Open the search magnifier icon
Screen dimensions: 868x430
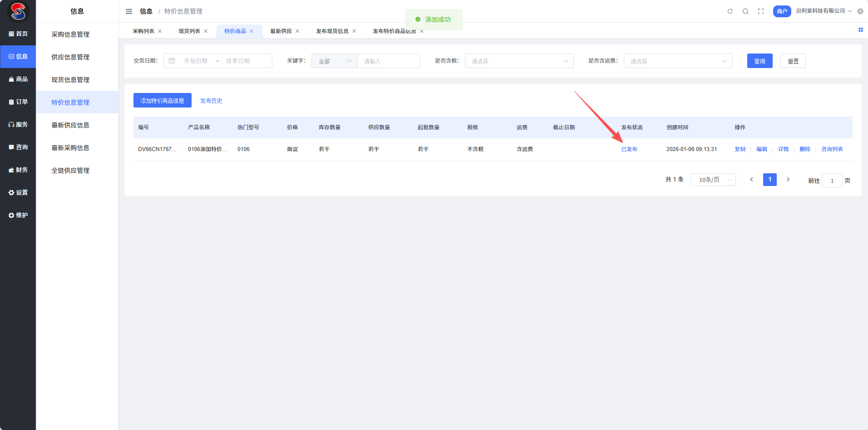(745, 11)
